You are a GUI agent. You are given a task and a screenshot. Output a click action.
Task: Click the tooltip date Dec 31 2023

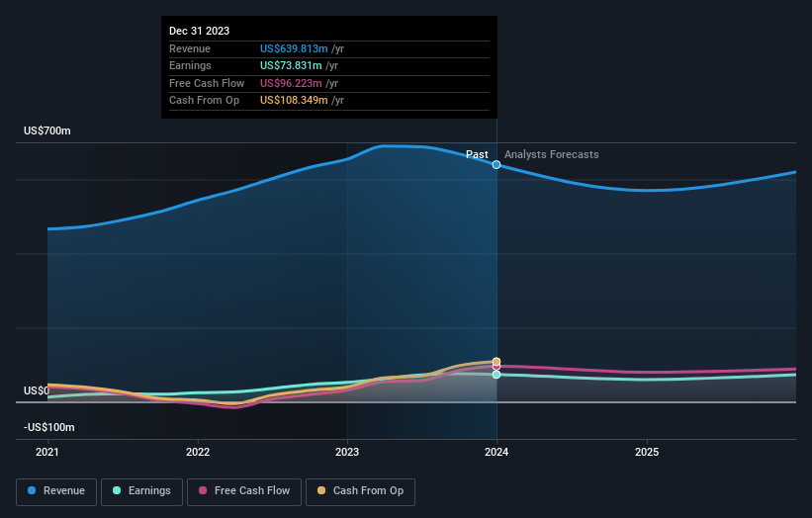(x=200, y=31)
